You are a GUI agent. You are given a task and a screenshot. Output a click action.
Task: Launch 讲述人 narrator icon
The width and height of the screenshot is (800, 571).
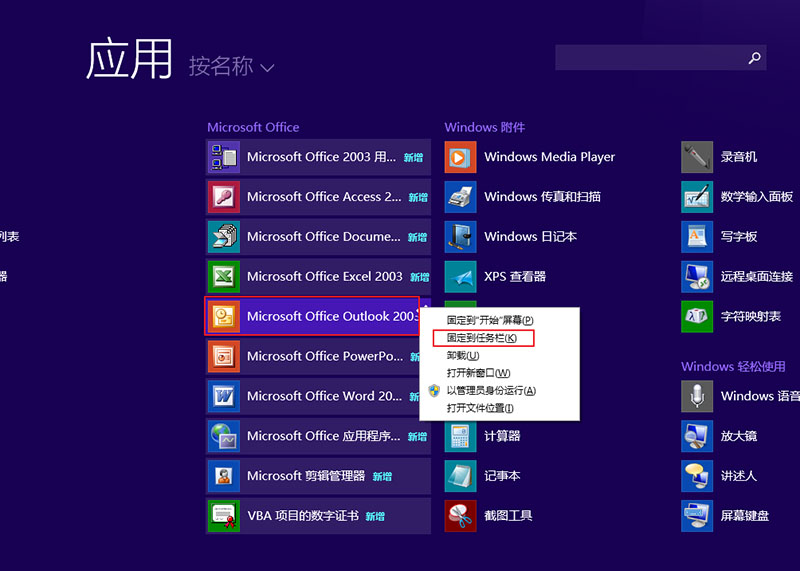click(x=697, y=476)
